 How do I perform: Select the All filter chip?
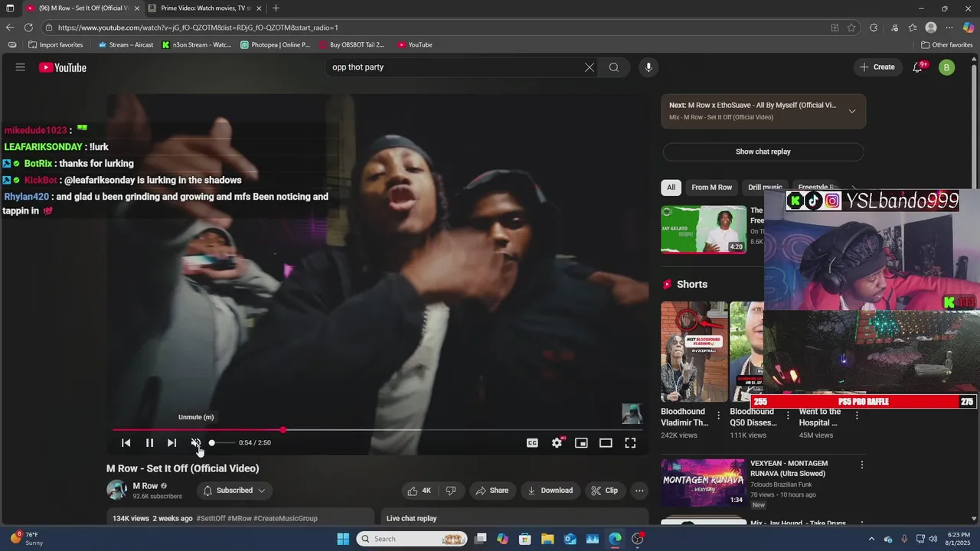click(671, 187)
